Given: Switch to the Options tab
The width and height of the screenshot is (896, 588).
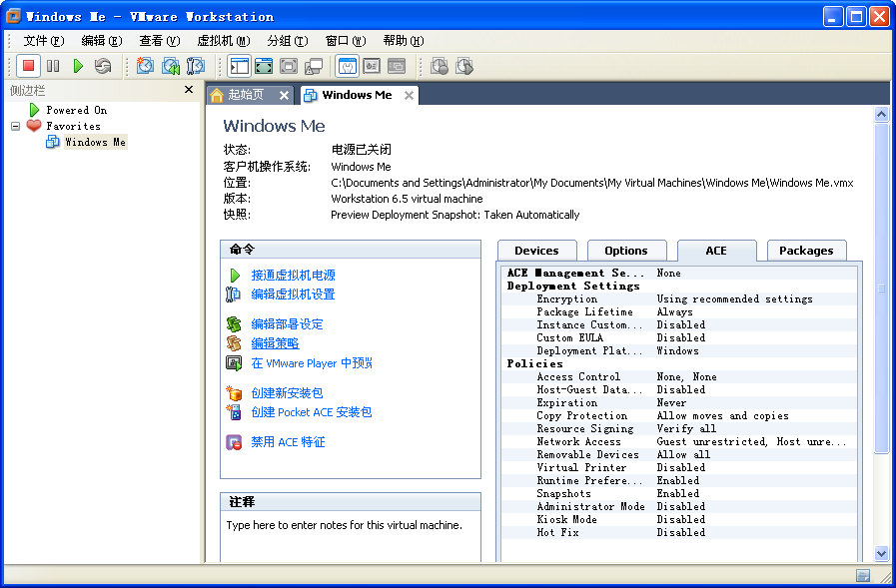Looking at the screenshot, I should coord(626,251).
